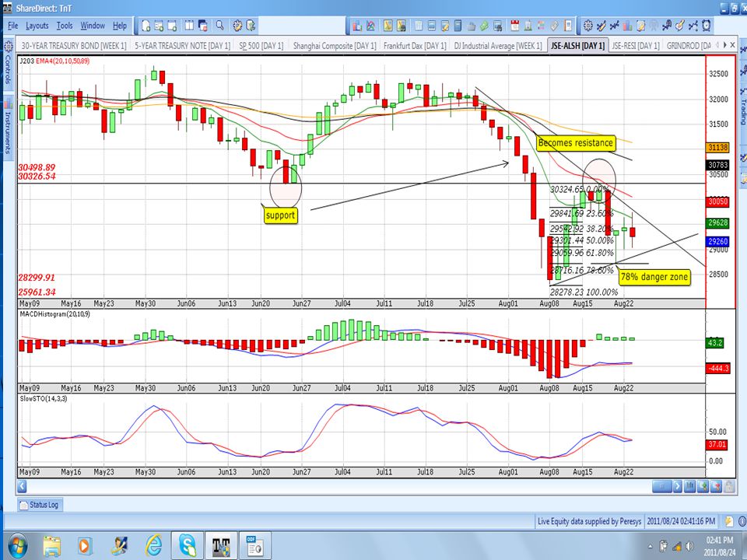Open the File menu
The height and width of the screenshot is (560, 747).
(13, 26)
